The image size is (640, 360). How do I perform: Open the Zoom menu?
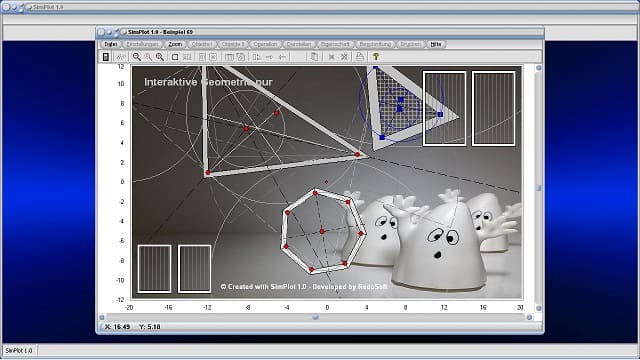click(x=175, y=44)
